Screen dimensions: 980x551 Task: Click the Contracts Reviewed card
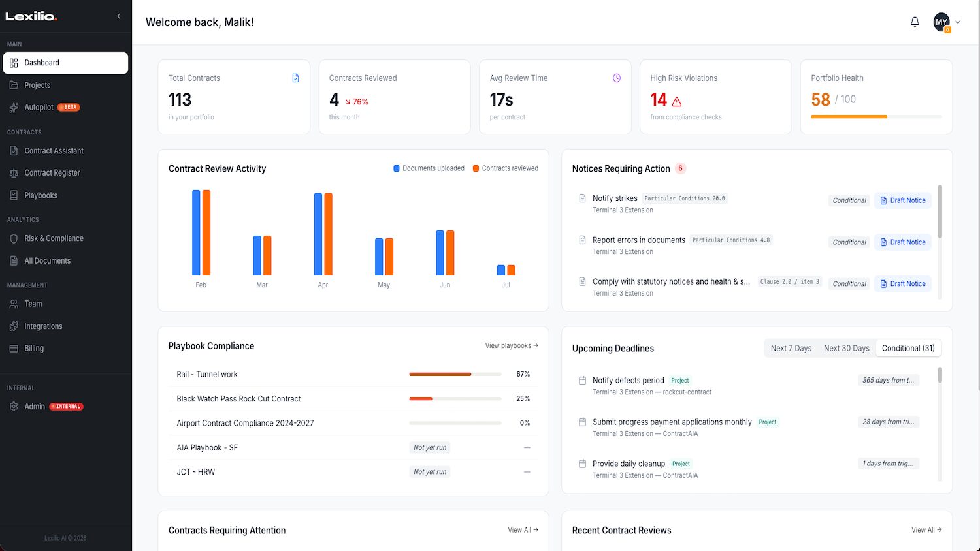point(395,97)
